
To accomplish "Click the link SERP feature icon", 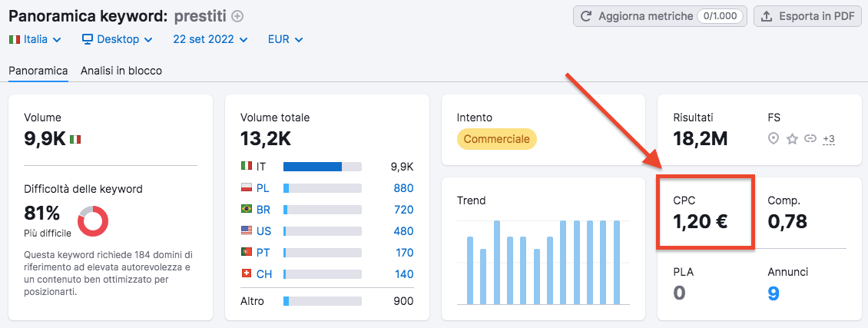I will click(810, 139).
